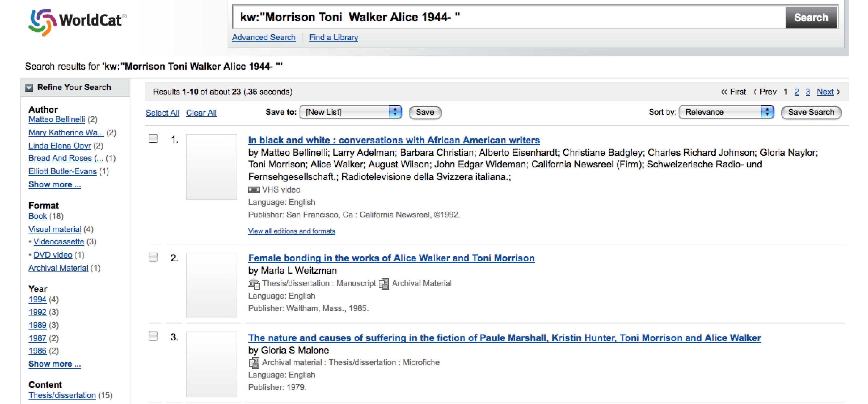Filter by author Bread And Roses
Image resolution: width=868 pixels, height=404 pixels.
pos(66,158)
